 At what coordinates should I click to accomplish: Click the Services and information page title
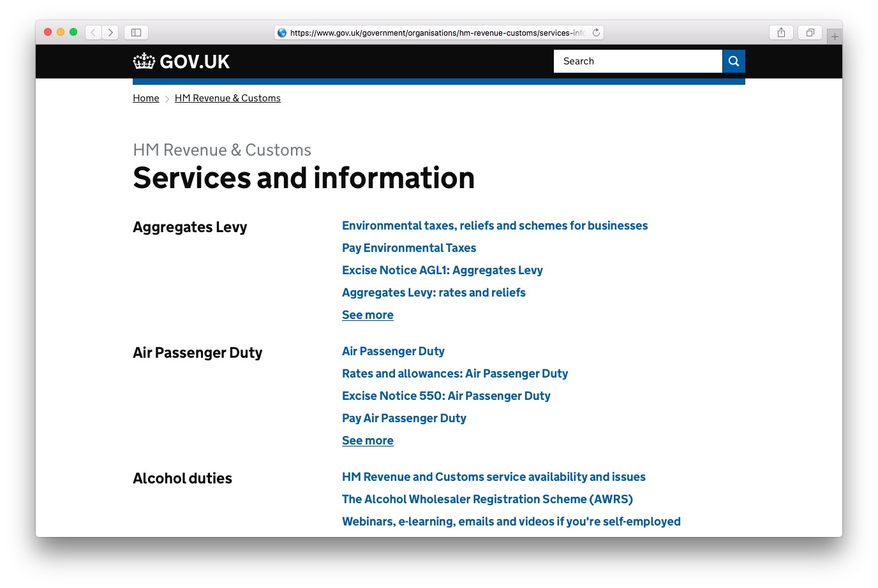(x=304, y=178)
